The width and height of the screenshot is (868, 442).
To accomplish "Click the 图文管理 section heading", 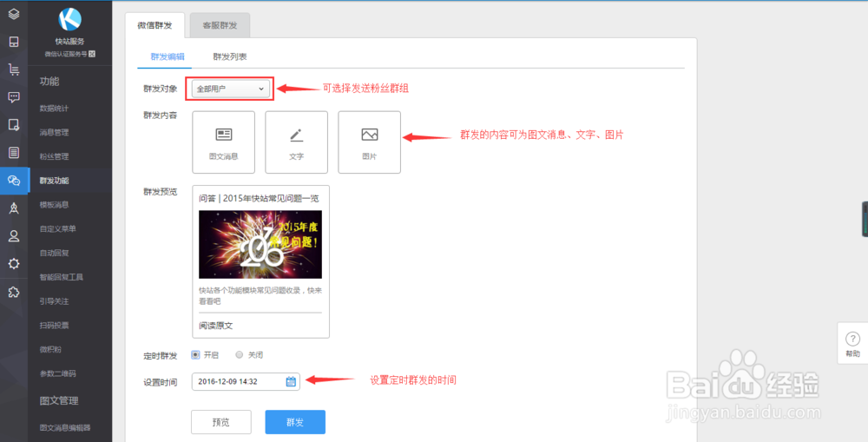I will [59, 400].
